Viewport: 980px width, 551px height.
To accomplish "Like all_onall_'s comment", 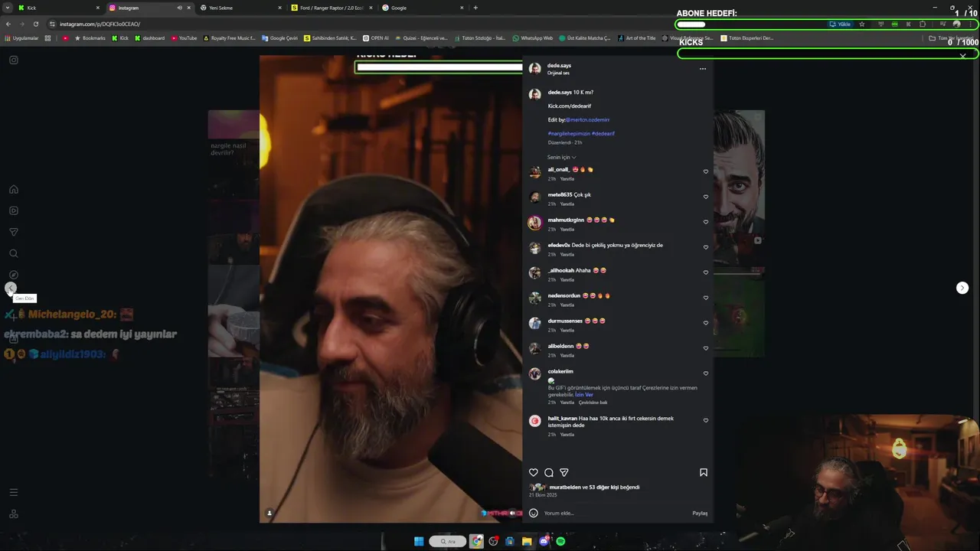I will pyautogui.click(x=706, y=171).
